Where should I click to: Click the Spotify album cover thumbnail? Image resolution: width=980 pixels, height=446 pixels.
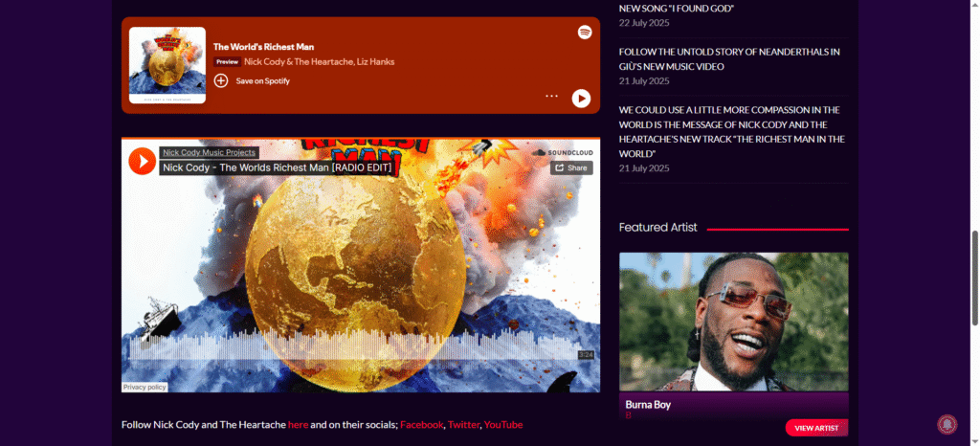click(x=167, y=64)
